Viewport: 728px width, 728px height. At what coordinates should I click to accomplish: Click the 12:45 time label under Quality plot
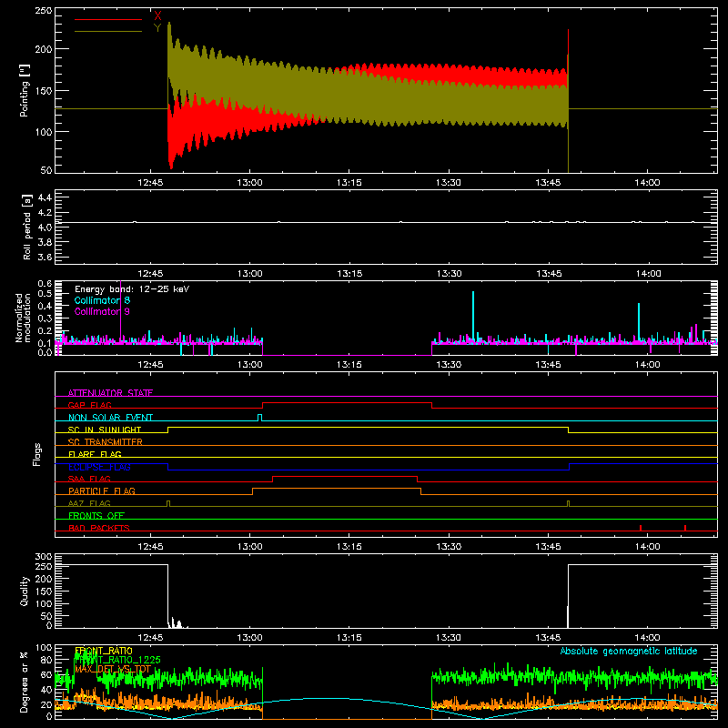[x=150, y=638]
